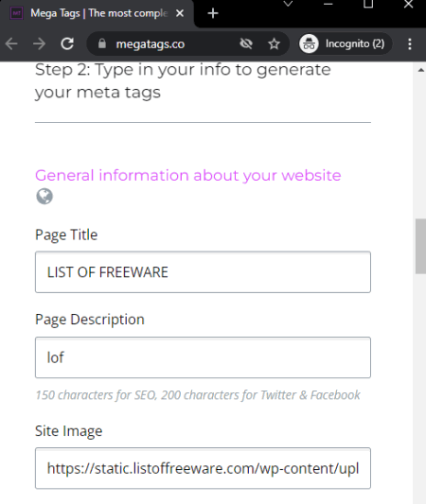Close the Mega Tags tab

pyautogui.click(x=180, y=13)
